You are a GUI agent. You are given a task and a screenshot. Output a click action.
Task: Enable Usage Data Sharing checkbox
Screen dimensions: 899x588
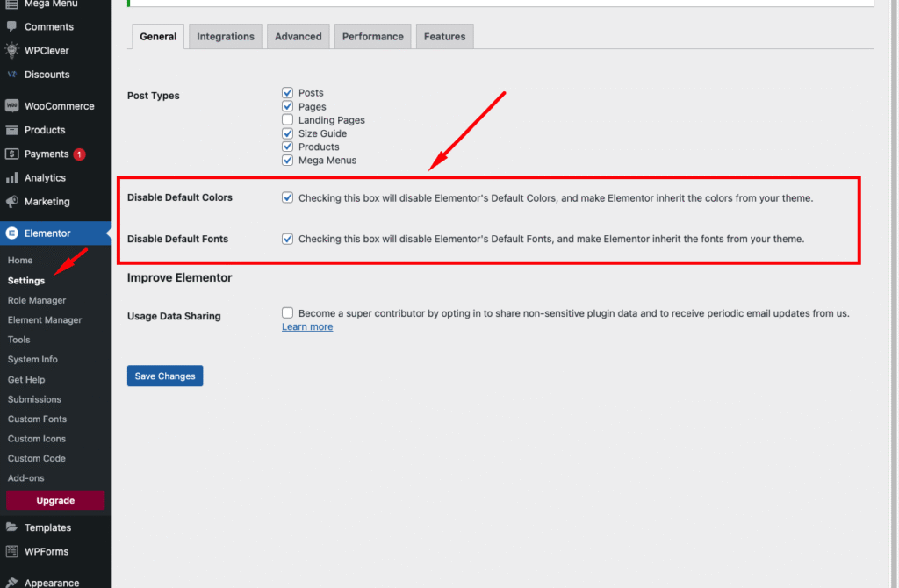coord(287,313)
